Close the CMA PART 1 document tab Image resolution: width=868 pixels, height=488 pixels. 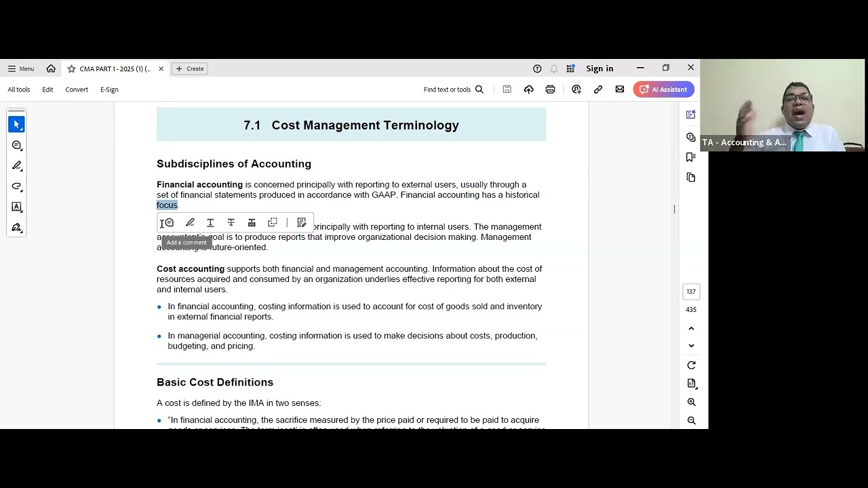tap(161, 68)
